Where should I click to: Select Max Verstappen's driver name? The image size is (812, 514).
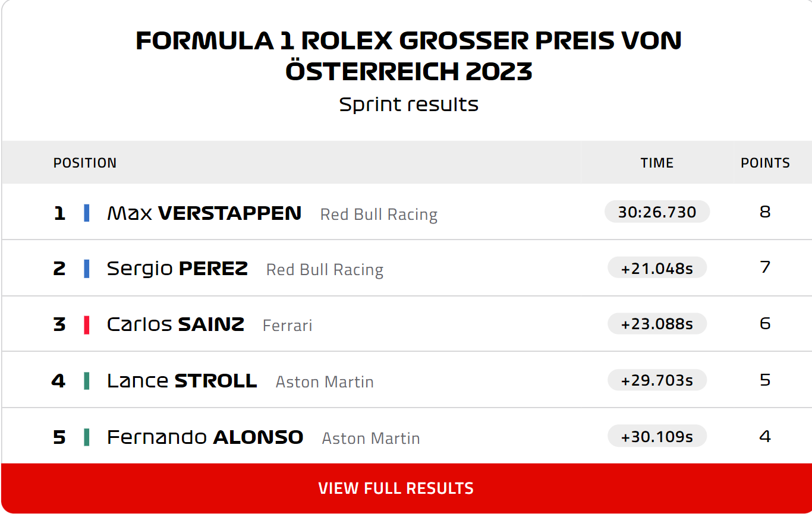pyautogui.click(x=204, y=213)
